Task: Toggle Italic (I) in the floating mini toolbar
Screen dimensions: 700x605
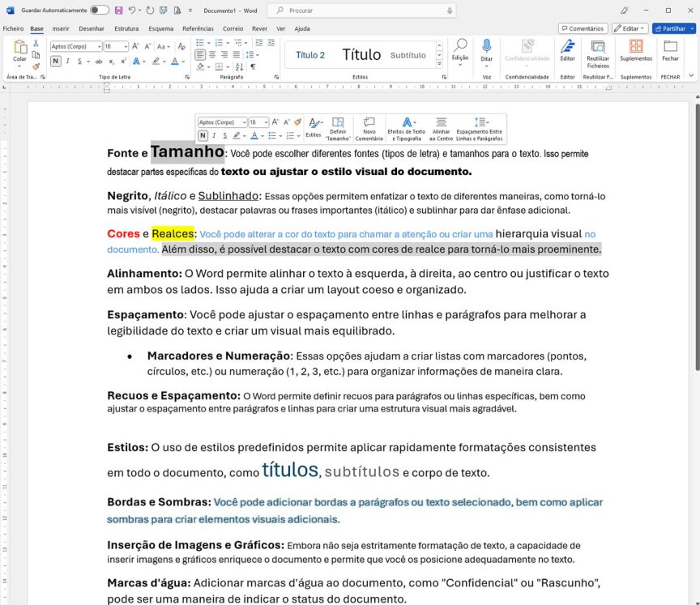Action: (x=214, y=136)
